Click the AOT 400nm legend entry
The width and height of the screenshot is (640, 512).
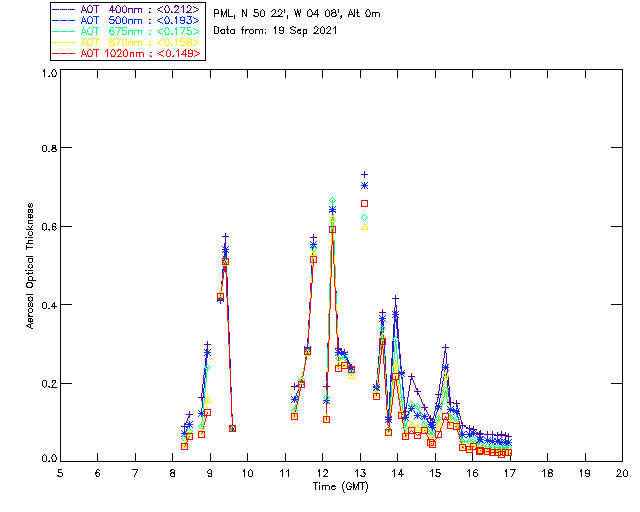click(x=127, y=9)
